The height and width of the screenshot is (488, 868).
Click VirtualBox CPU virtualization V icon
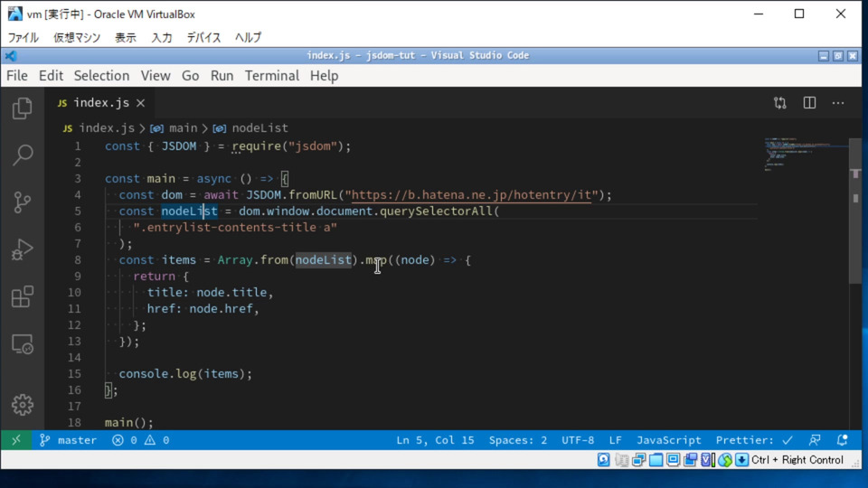pyautogui.click(x=707, y=460)
